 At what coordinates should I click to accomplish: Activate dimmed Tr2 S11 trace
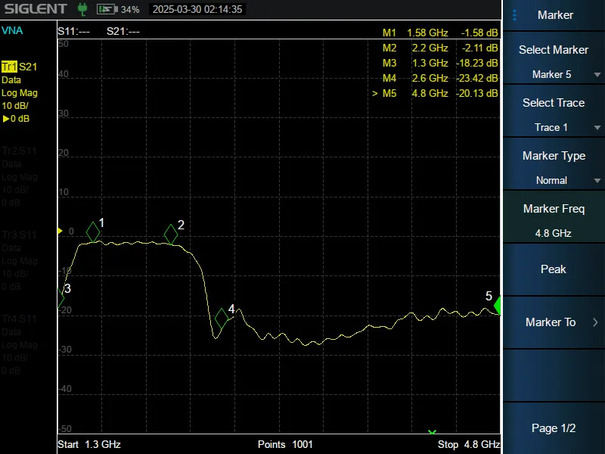(x=19, y=151)
